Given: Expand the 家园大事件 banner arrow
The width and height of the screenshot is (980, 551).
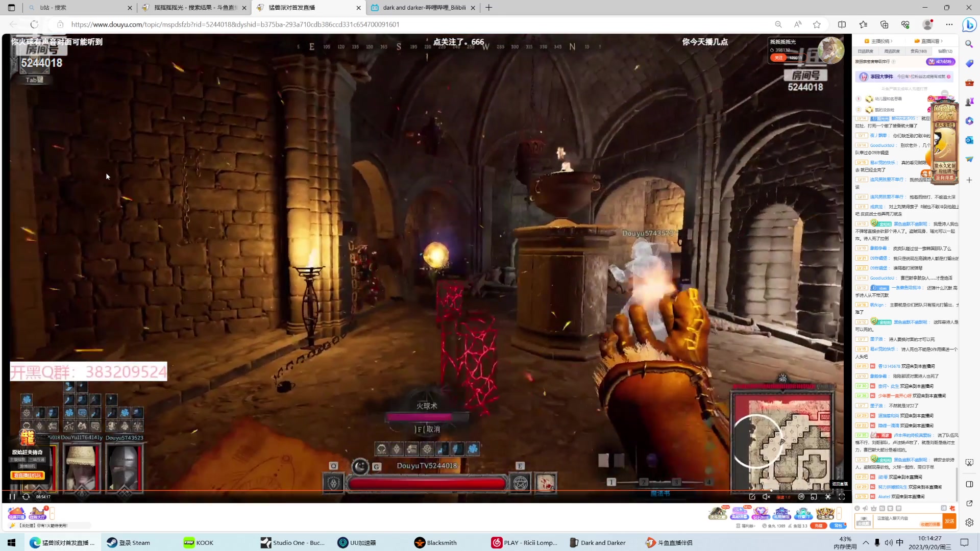Looking at the screenshot, I should click(949, 77).
